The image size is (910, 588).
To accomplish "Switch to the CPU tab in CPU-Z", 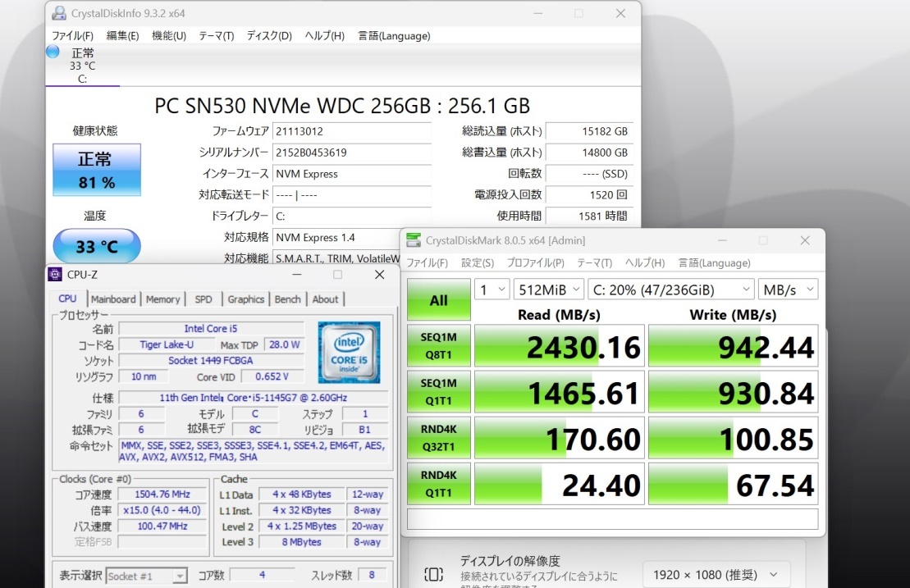I will pyautogui.click(x=67, y=299).
